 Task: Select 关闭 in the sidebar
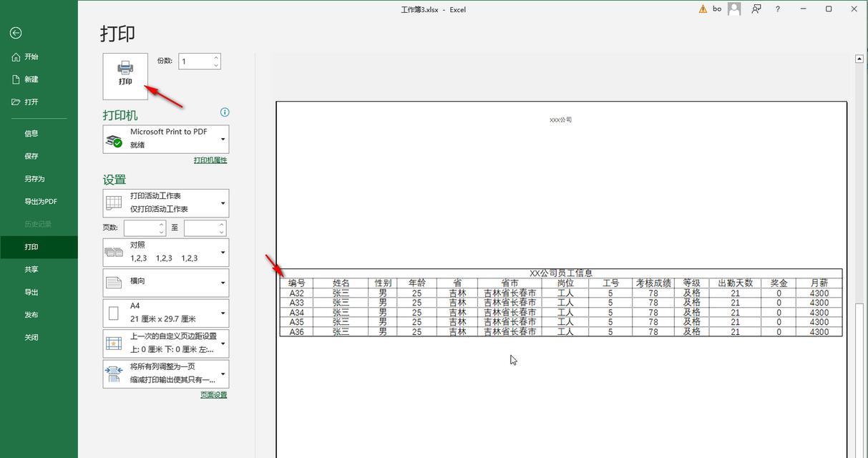[39, 338]
